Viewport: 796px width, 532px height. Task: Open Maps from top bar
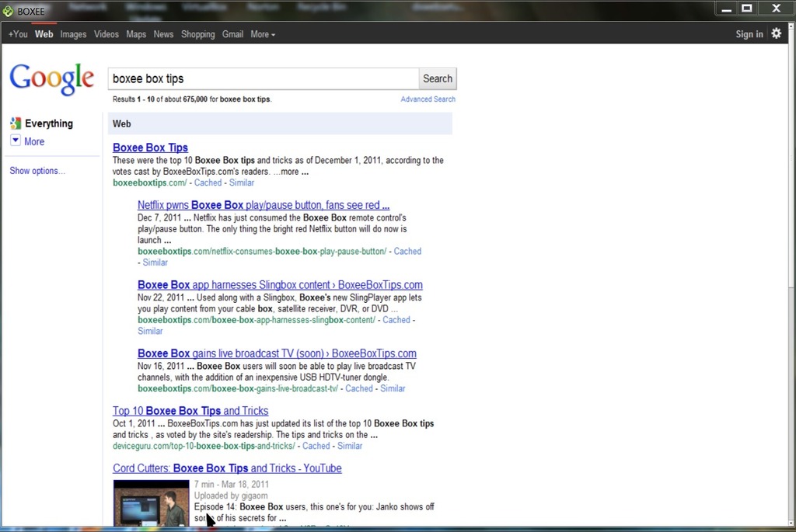(x=136, y=34)
